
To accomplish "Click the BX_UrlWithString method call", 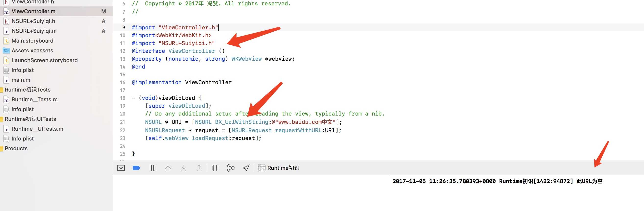I will [x=242, y=122].
